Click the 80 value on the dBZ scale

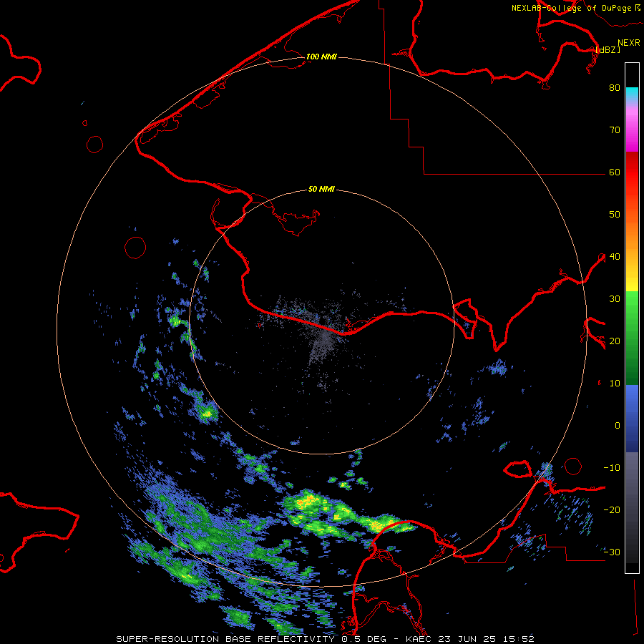(615, 88)
